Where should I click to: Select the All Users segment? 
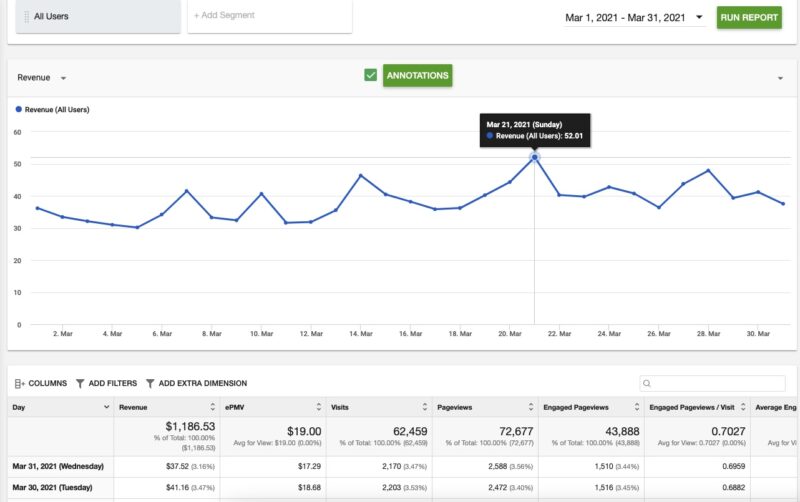tap(95, 17)
